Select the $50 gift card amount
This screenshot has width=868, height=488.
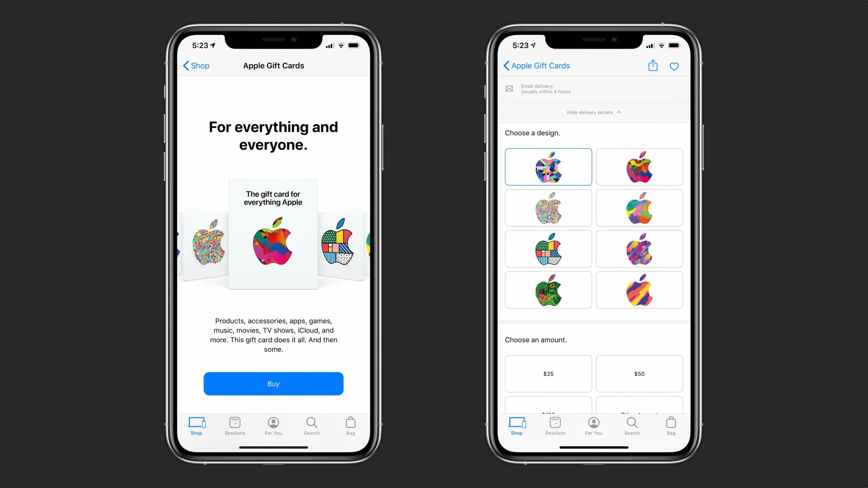(x=639, y=373)
